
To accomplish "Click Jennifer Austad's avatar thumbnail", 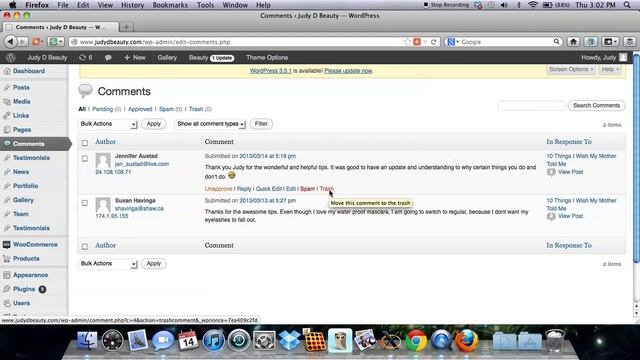I will click(x=103, y=160).
